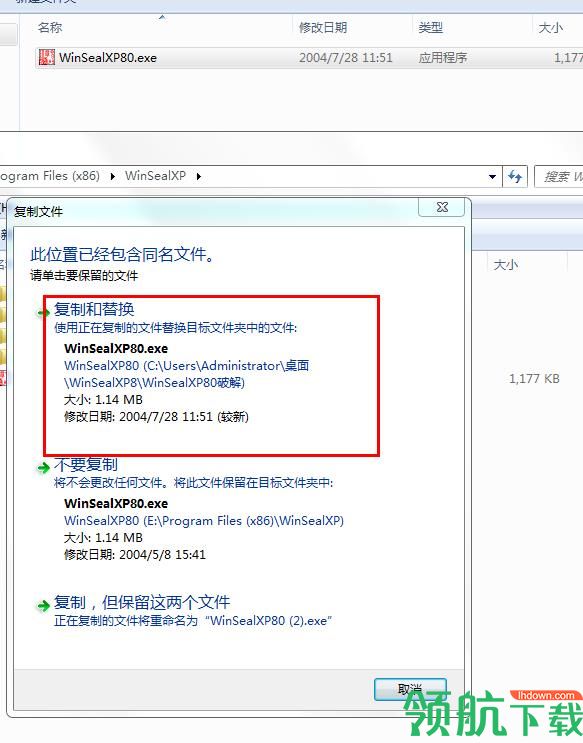Sort by 类型 column header
Image resolution: width=583 pixels, height=743 pixels.
click(430, 27)
